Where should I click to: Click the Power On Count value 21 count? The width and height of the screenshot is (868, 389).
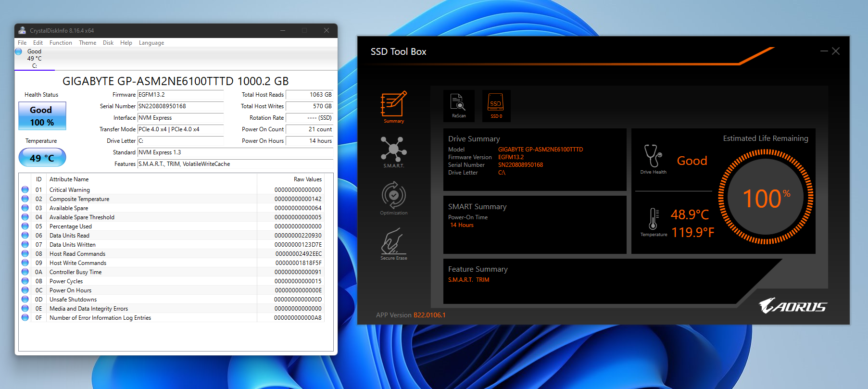coord(310,129)
